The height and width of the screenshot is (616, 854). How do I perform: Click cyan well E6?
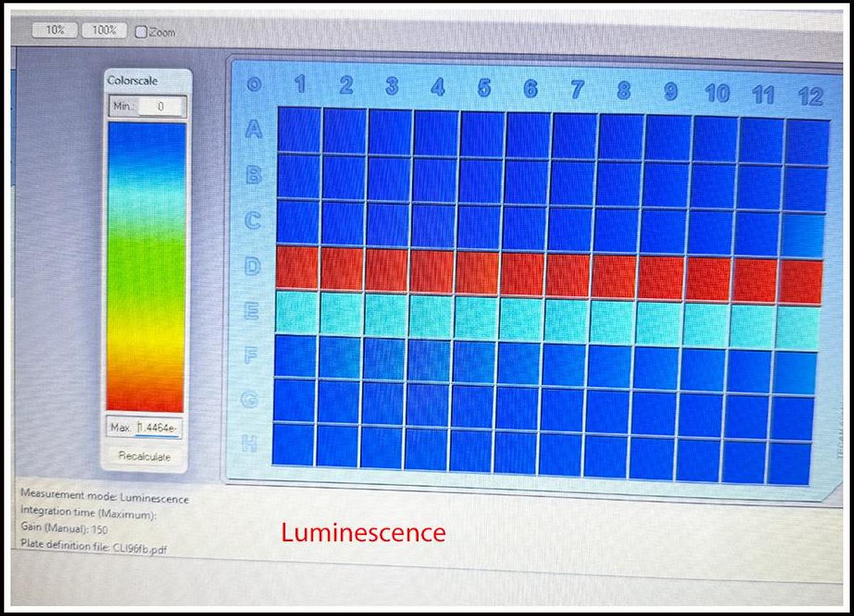(522, 319)
